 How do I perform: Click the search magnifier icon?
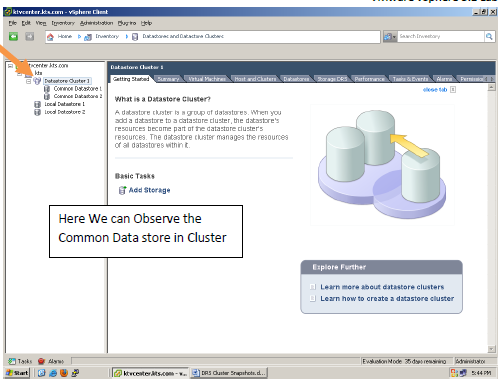(x=489, y=36)
